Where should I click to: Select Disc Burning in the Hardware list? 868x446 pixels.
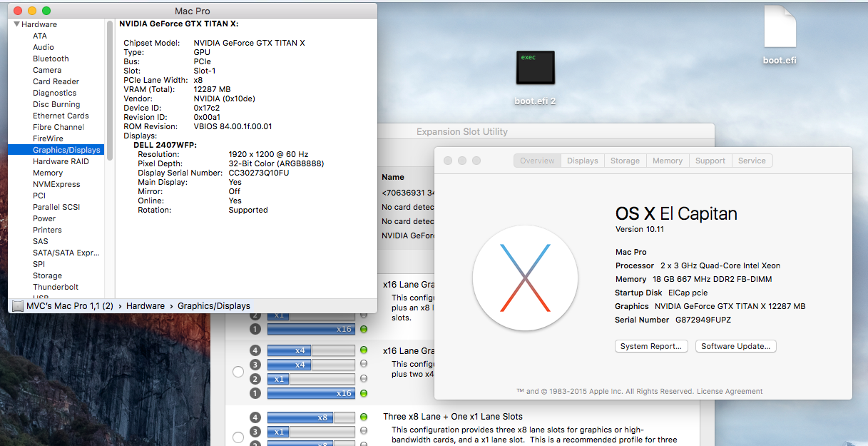click(x=56, y=104)
